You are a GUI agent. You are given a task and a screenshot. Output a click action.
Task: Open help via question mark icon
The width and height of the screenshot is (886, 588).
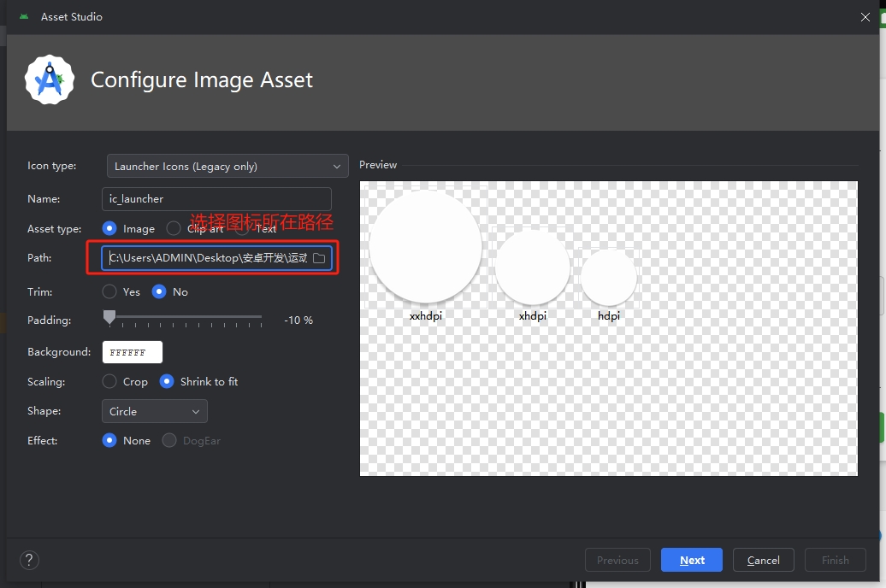[x=29, y=560]
